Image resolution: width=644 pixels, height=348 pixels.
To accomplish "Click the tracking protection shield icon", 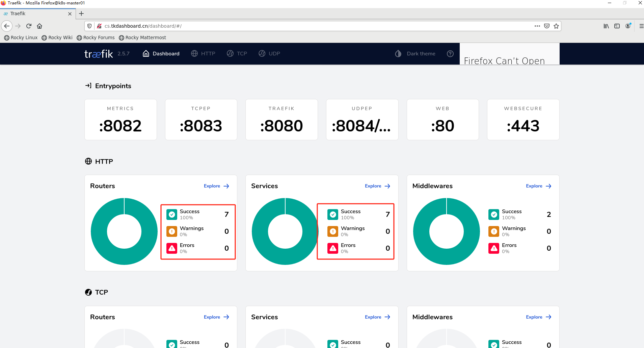I will 89,26.
